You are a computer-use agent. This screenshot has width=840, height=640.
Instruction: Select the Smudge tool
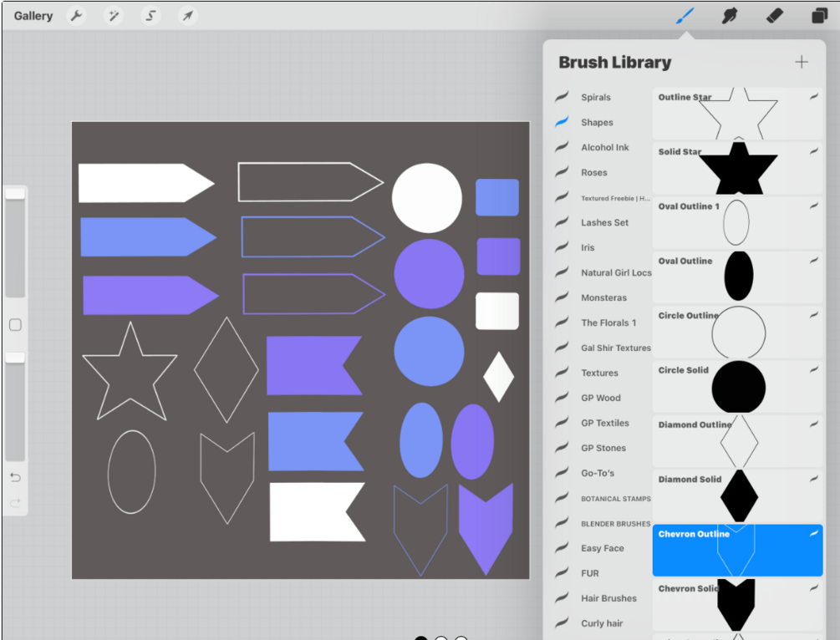(x=730, y=16)
